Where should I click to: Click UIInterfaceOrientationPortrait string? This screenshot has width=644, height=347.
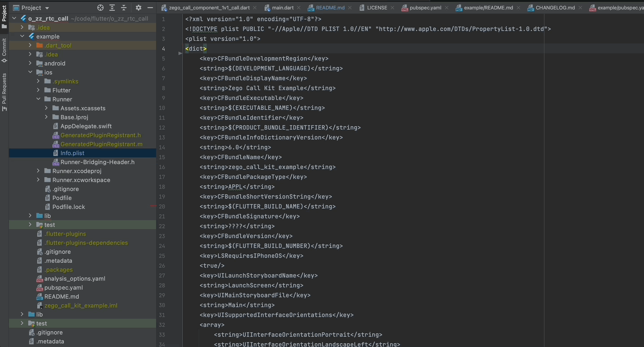[x=296, y=334]
